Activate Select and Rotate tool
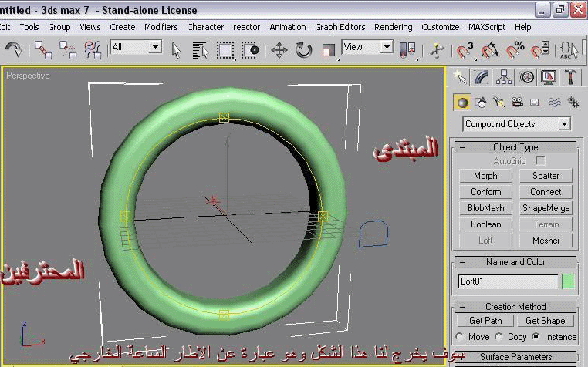The image size is (588, 367). pos(304,50)
